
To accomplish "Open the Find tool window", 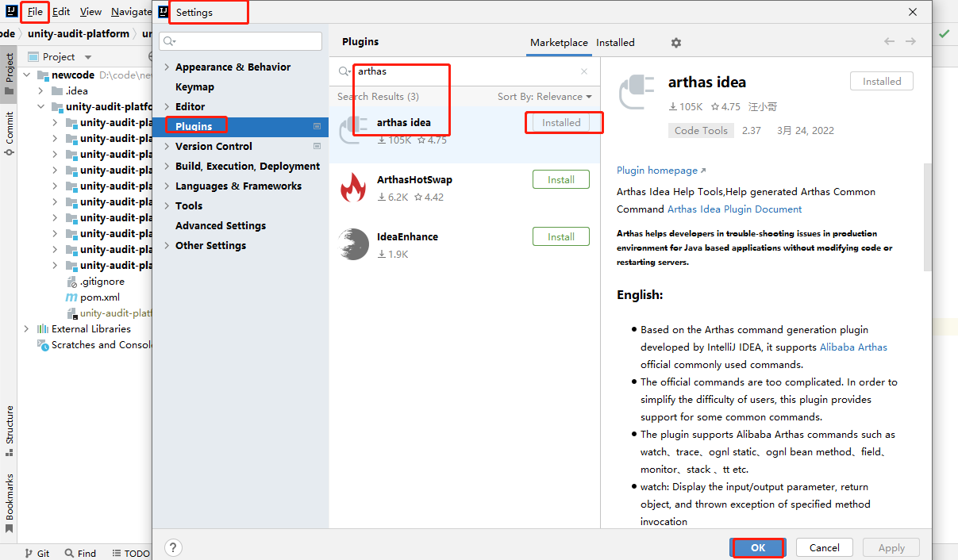I will [x=80, y=554].
